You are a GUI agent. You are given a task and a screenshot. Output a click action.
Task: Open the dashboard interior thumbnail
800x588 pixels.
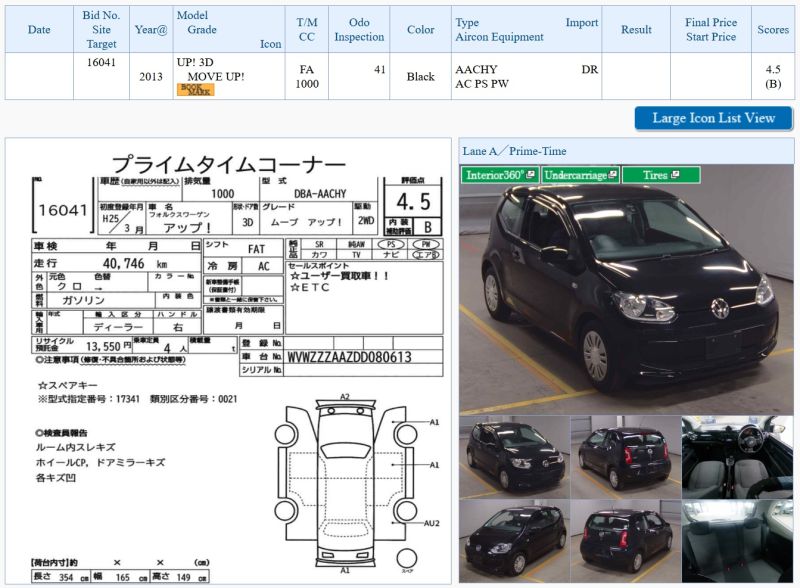pyautogui.click(x=738, y=457)
